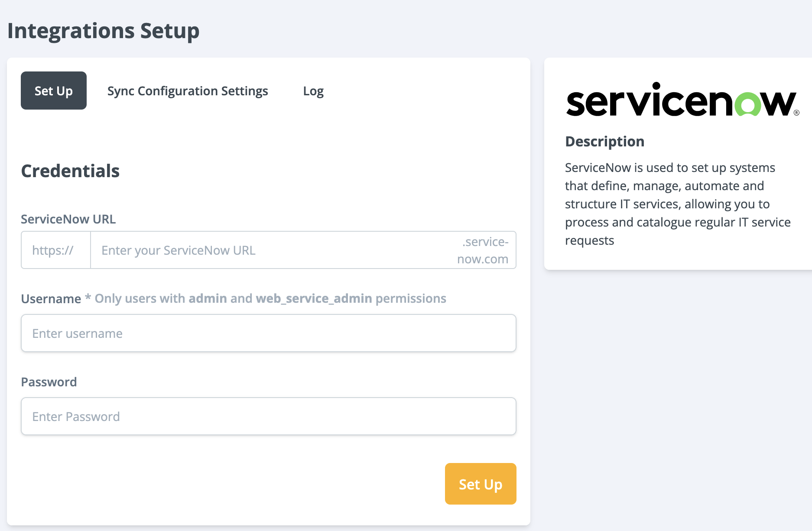Click the Description heading in the ServiceNow panel
The width and height of the screenshot is (812, 531).
[x=604, y=141]
